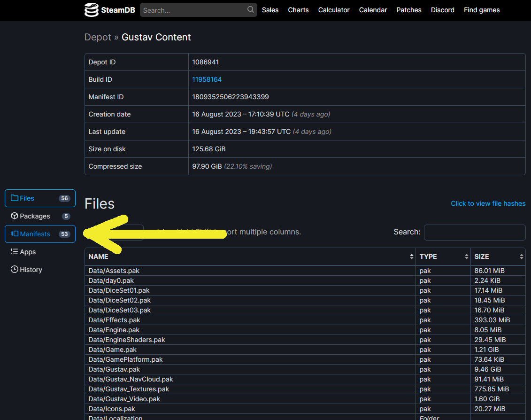This screenshot has height=420, width=531.
Task: Switch to the History tab
Action: (40, 270)
